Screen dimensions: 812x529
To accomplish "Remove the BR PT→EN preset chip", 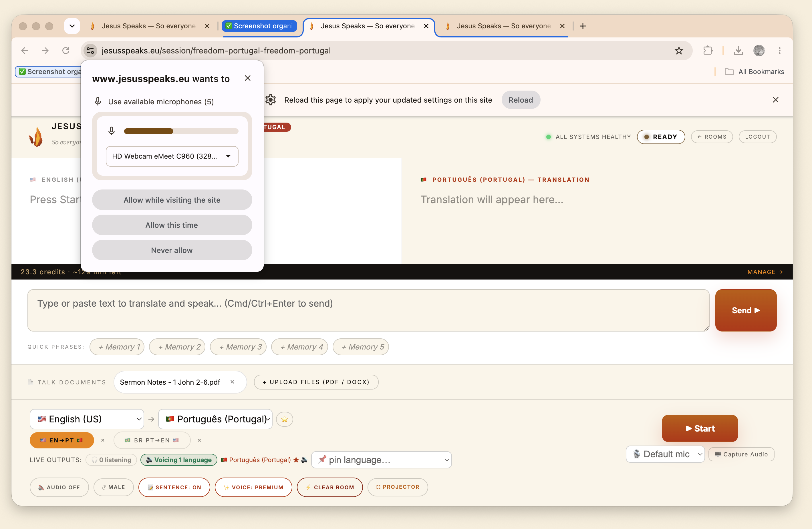I will point(200,440).
